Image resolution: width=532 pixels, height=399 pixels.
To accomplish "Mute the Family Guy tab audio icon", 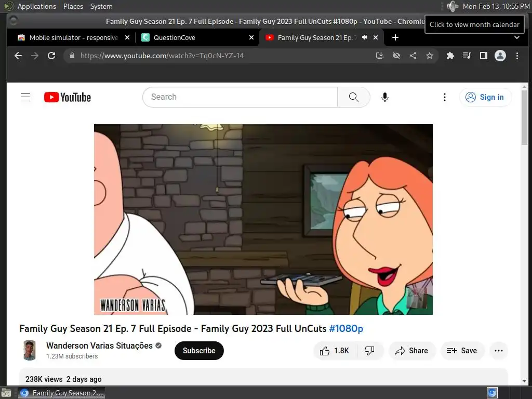I will pos(364,37).
